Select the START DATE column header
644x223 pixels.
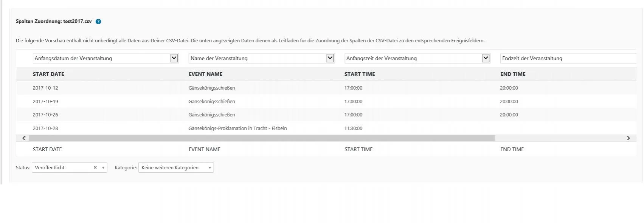48,74
